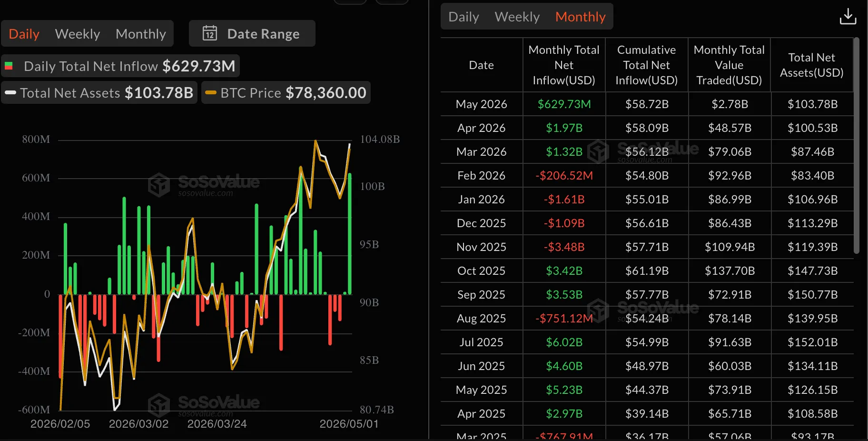The width and height of the screenshot is (868, 441).
Task: Click the table's vertical scrollbar
Action: 856,145
